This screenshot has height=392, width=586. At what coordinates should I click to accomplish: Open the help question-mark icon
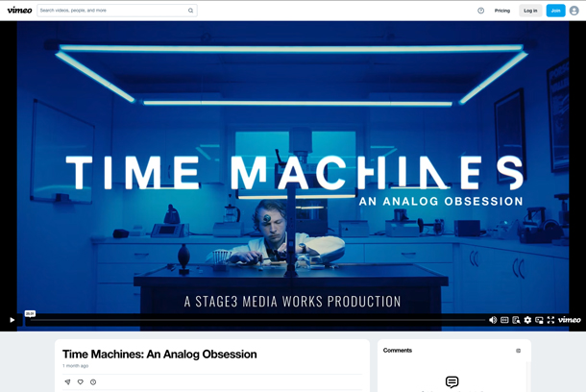coord(481,11)
